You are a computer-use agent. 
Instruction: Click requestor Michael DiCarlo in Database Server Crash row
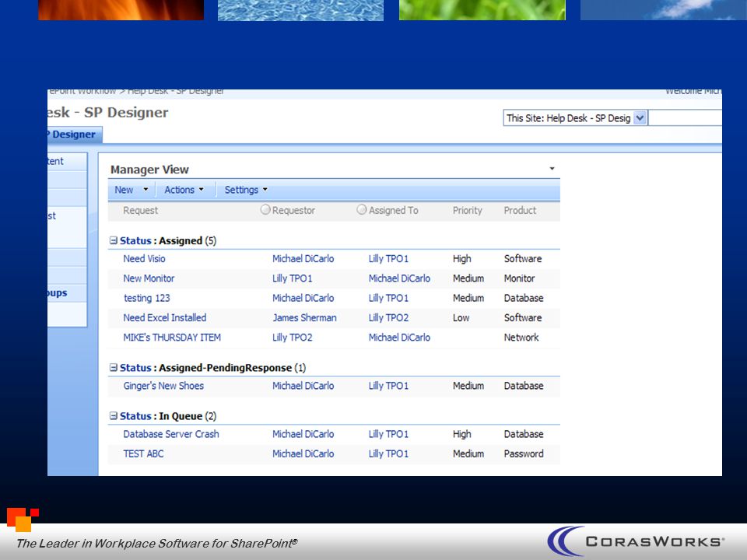coord(303,434)
